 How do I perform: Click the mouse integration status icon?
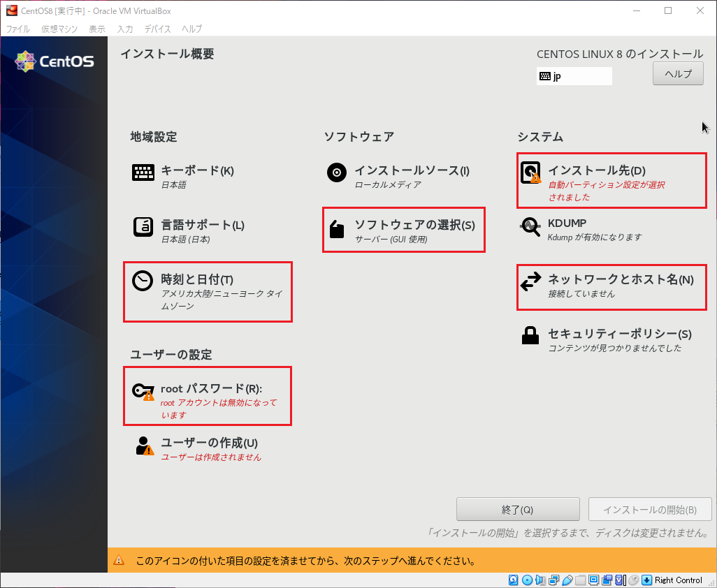[633, 580]
